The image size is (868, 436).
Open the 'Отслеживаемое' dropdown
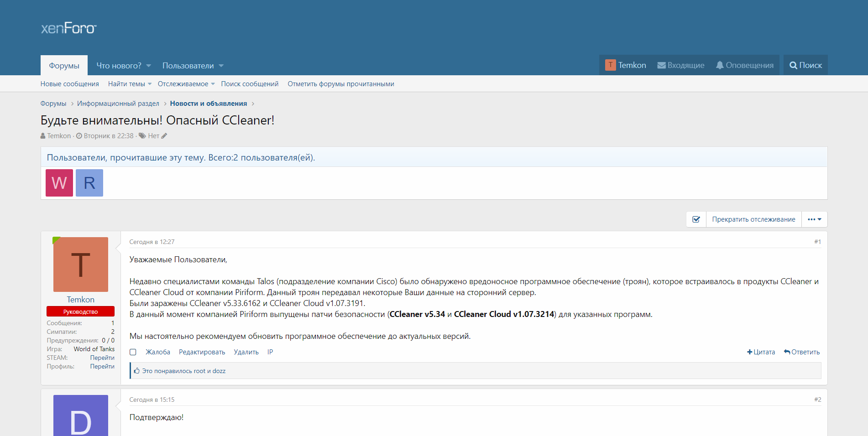[186, 84]
